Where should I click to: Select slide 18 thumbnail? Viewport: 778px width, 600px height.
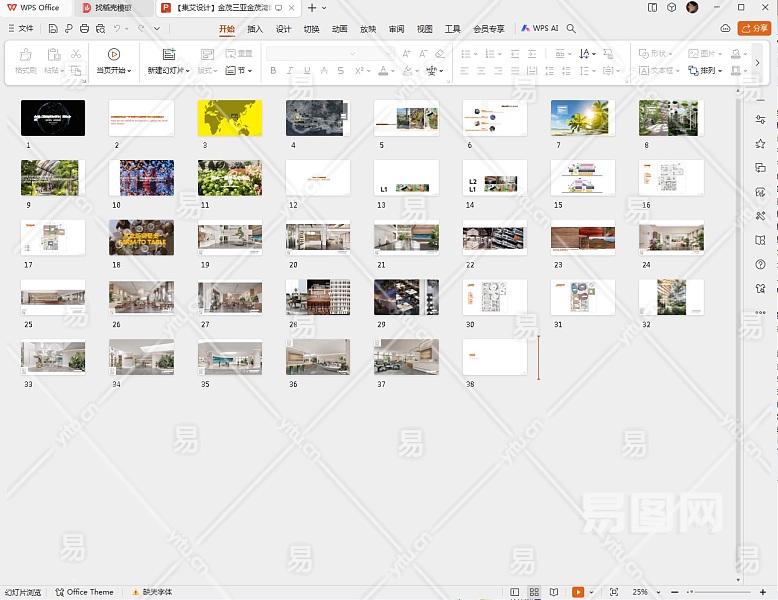pyautogui.click(x=141, y=238)
